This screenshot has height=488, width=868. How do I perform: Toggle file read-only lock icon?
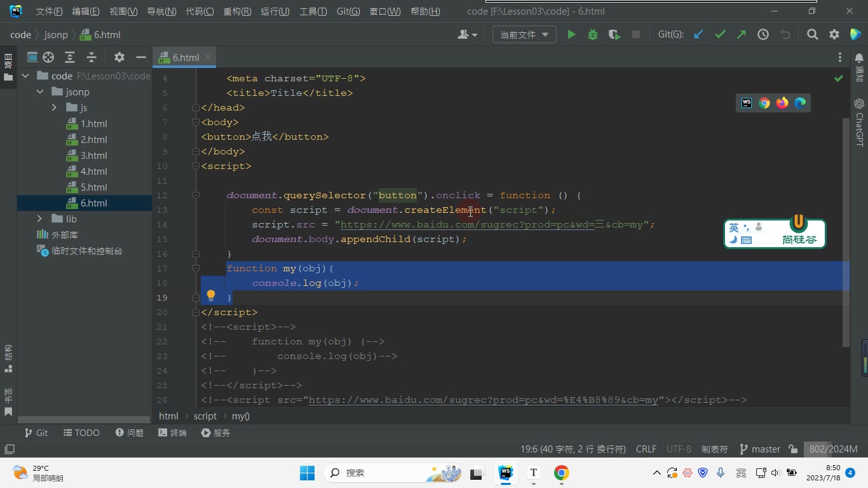click(x=793, y=449)
